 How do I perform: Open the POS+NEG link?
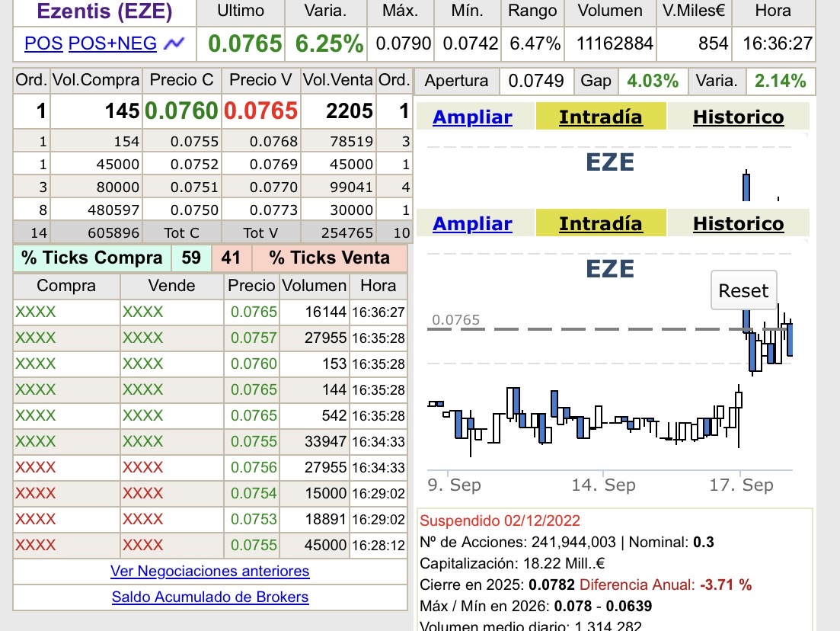pyautogui.click(x=113, y=43)
